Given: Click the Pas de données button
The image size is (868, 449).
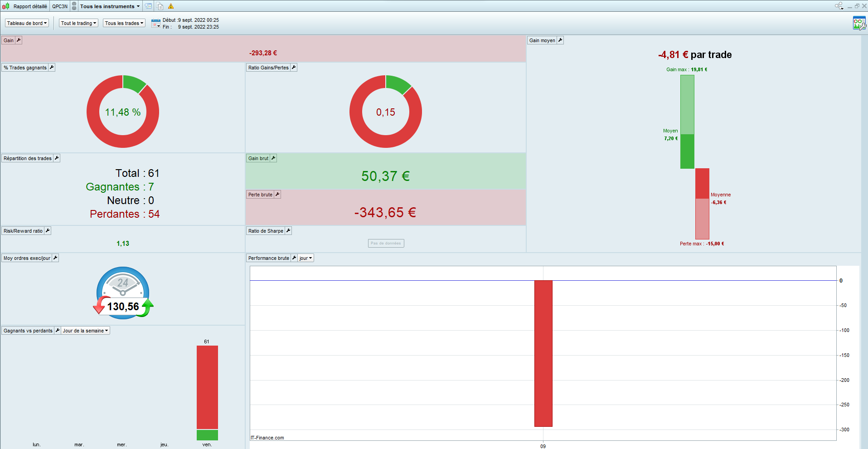Looking at the screenshot, I should (386, 244).
